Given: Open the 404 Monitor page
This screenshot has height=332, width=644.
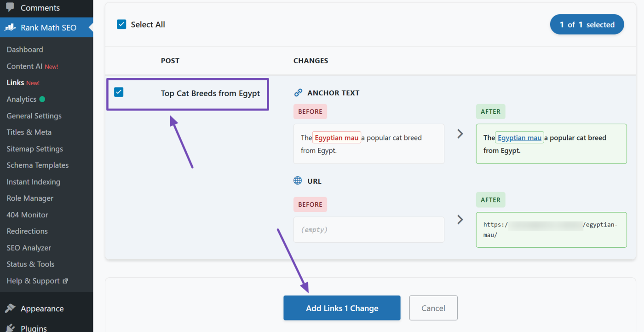Looking at the screenshot, I should 27,215.
